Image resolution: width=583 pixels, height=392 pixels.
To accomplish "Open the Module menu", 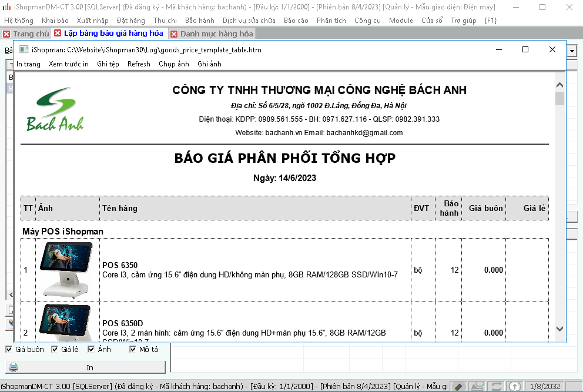I will tap(401, 21).
